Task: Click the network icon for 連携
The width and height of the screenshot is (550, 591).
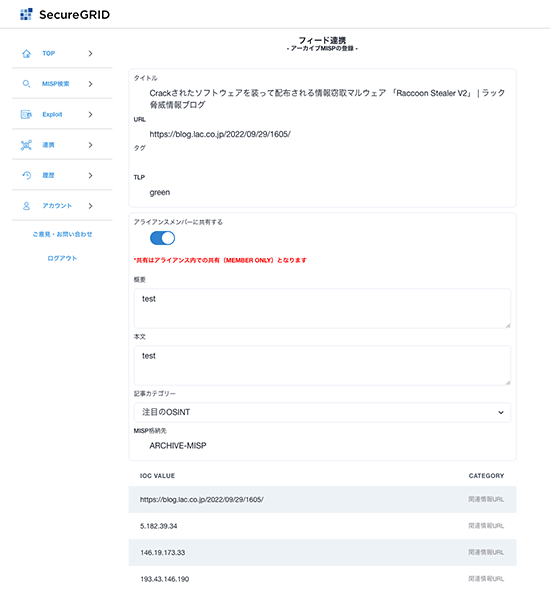Action: (x=26, y=145)
